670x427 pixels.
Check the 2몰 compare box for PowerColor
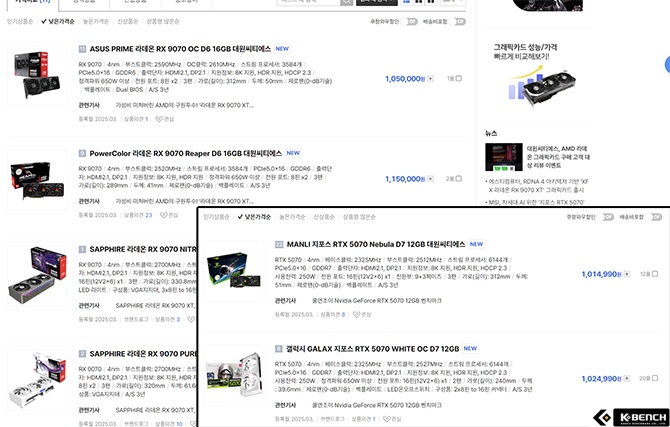pos(458,178)
